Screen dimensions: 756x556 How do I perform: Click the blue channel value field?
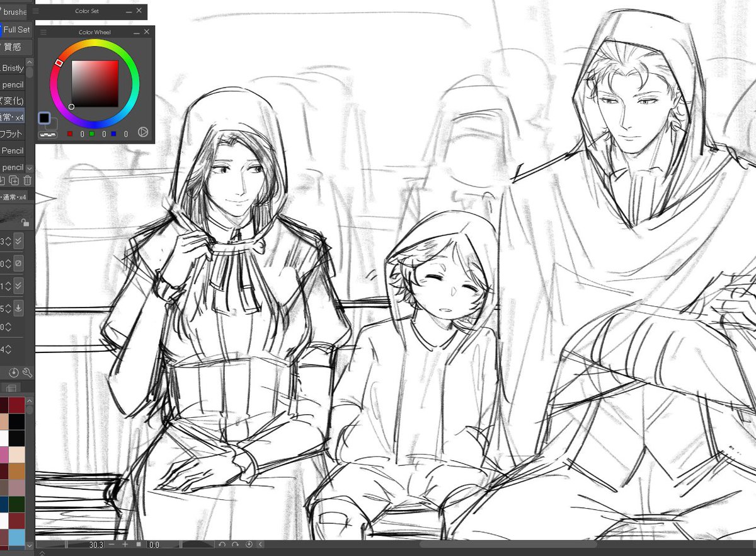tap(125, 134)
